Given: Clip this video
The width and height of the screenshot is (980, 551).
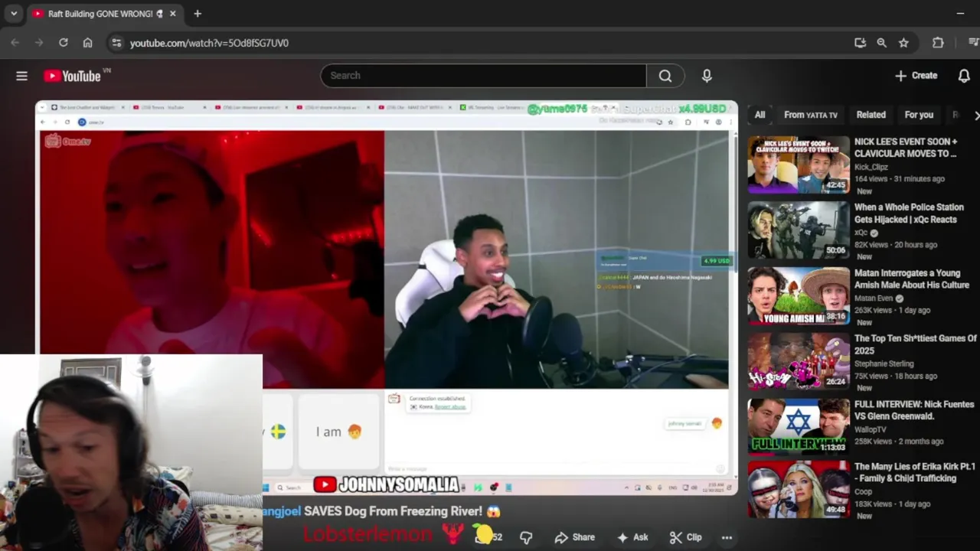Looking at the screenshot, I should click(x=686, y=537).
